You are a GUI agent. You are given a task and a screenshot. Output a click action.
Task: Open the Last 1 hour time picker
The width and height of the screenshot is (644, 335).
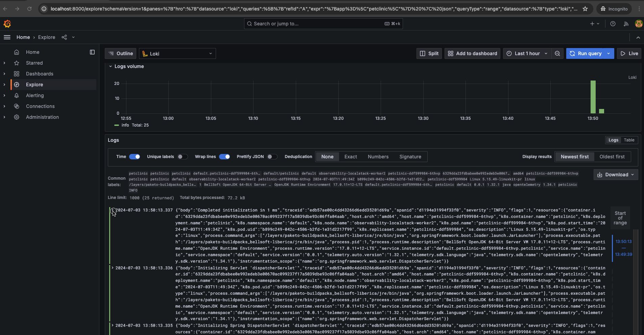[527, 53]
